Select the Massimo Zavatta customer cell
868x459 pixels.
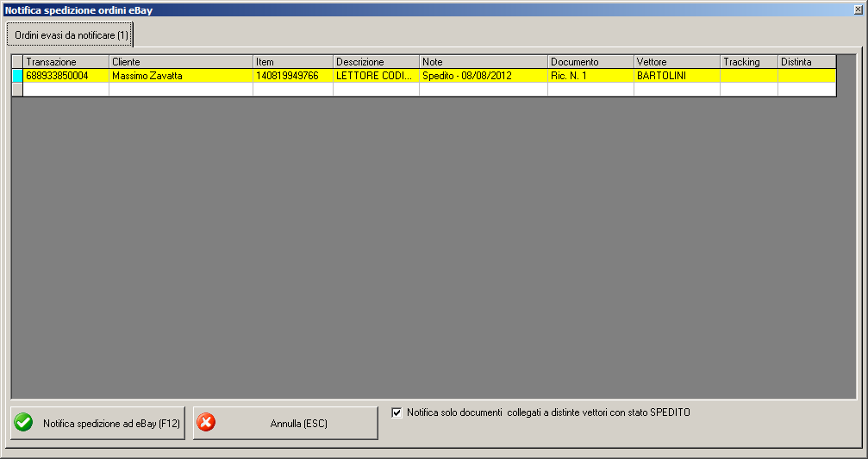coord(181,76)
